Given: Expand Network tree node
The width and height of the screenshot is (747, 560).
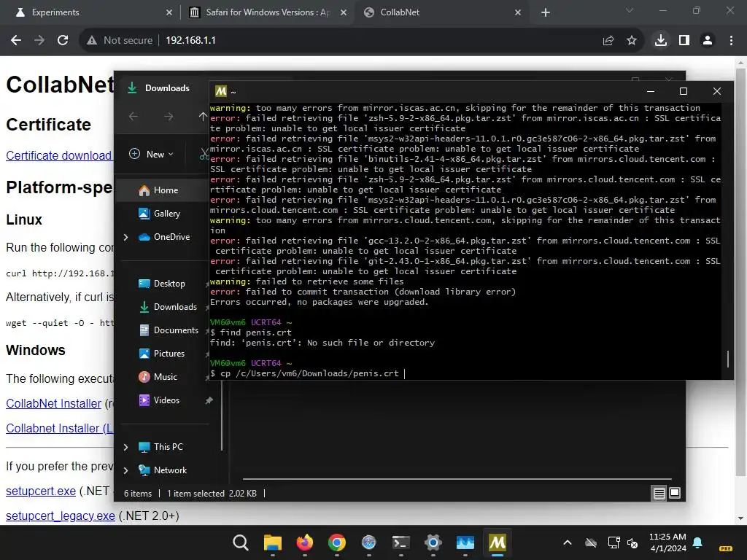Looking at the screenshot, I should (125, 470).
